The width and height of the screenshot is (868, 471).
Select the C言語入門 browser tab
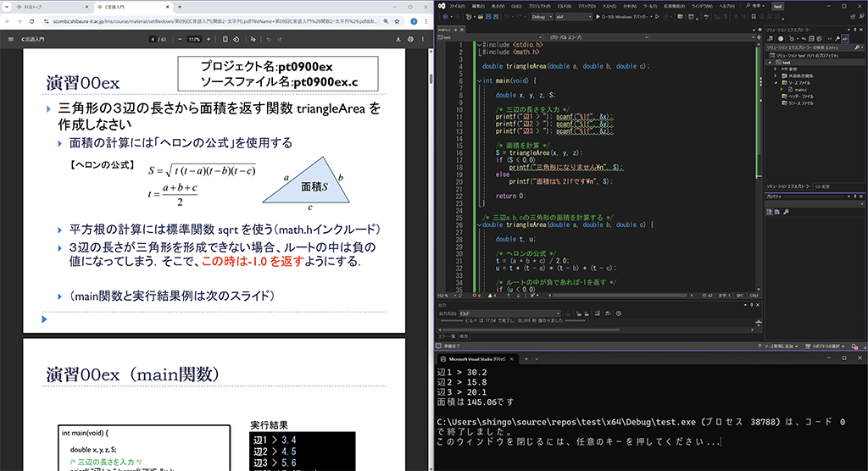(133, 7)
